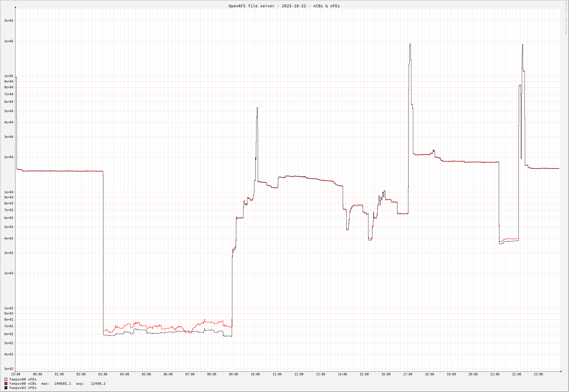
Task: Click the red faepsv00 nCBs legend swatch
Action: [x=6, y=384]
